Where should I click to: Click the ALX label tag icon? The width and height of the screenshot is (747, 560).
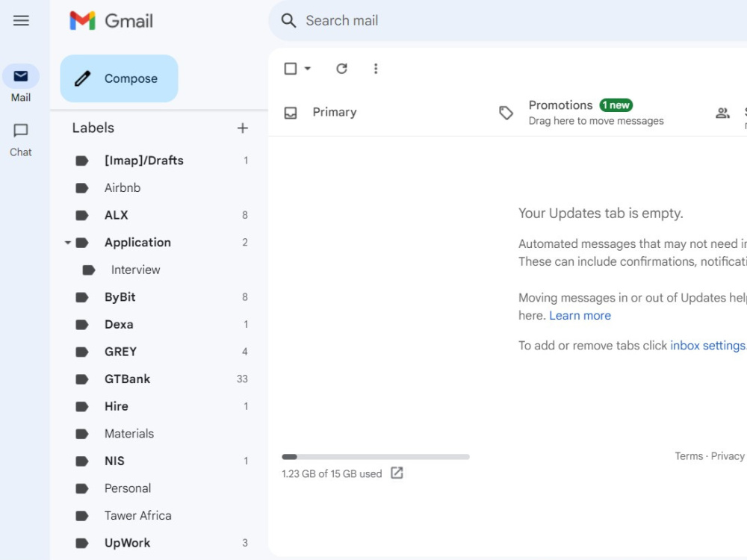pos(82,215)
